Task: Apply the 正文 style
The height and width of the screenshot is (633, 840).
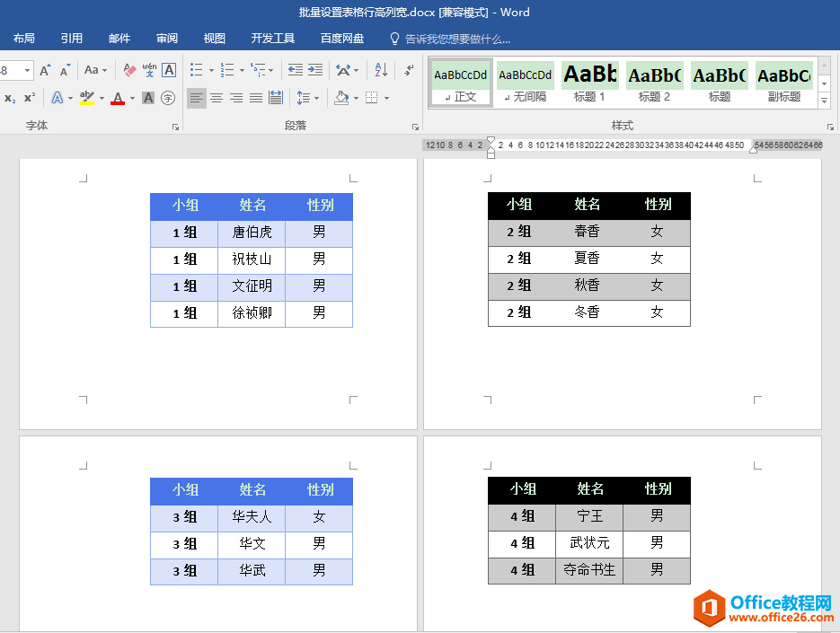Action: 461,83
